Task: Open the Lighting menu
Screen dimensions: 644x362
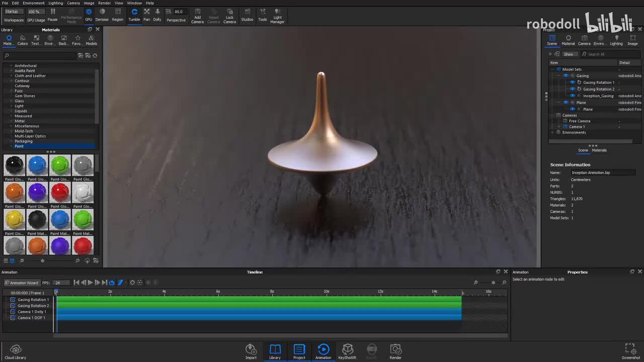Action: point(55,3)
